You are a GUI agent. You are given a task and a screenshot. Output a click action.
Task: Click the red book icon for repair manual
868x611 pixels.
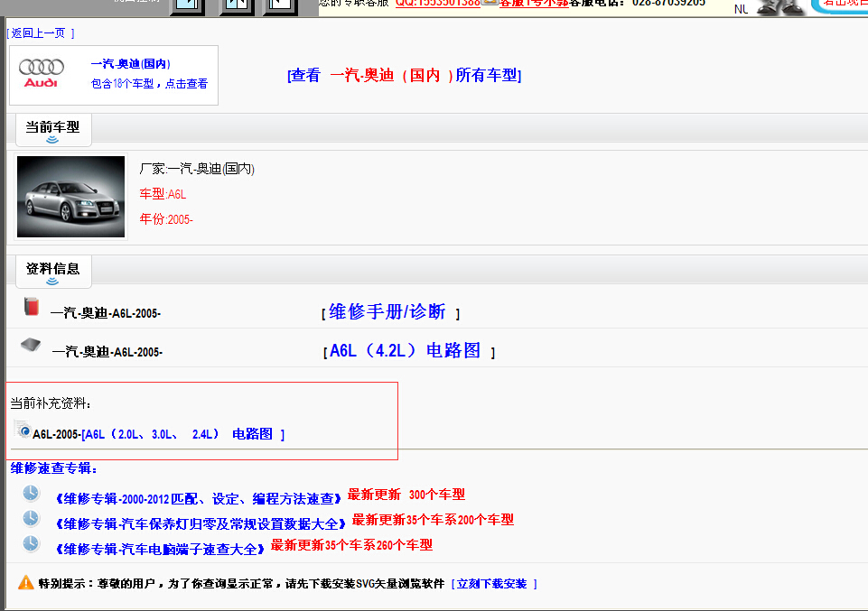[x=32, y=306]
